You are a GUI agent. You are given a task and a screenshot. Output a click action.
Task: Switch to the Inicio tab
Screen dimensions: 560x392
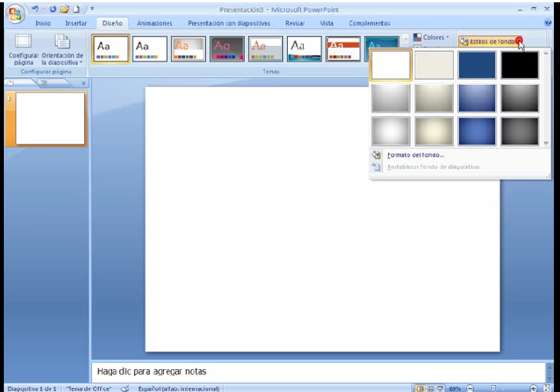click(43, 23)
